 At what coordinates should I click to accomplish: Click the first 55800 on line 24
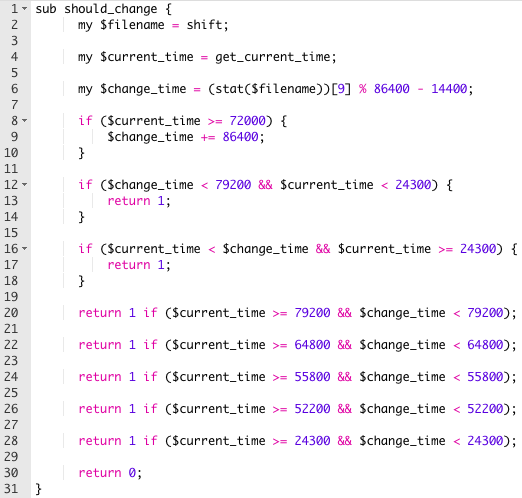click(312, 377)
